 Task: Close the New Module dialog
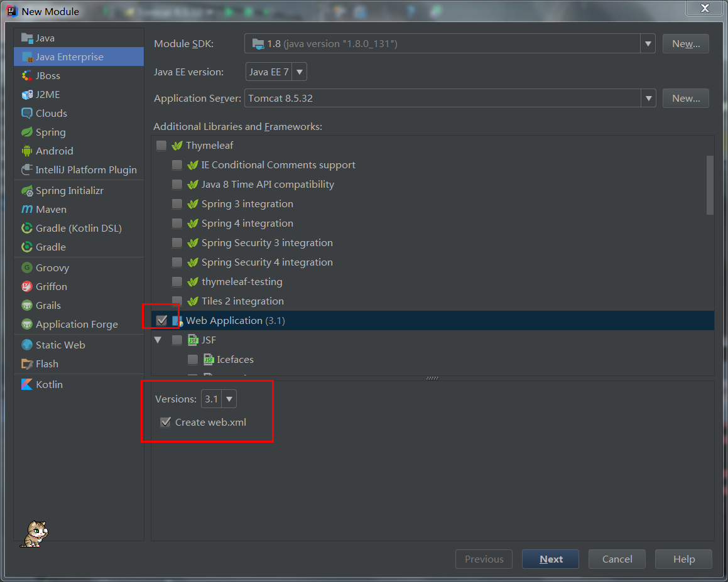705,8
